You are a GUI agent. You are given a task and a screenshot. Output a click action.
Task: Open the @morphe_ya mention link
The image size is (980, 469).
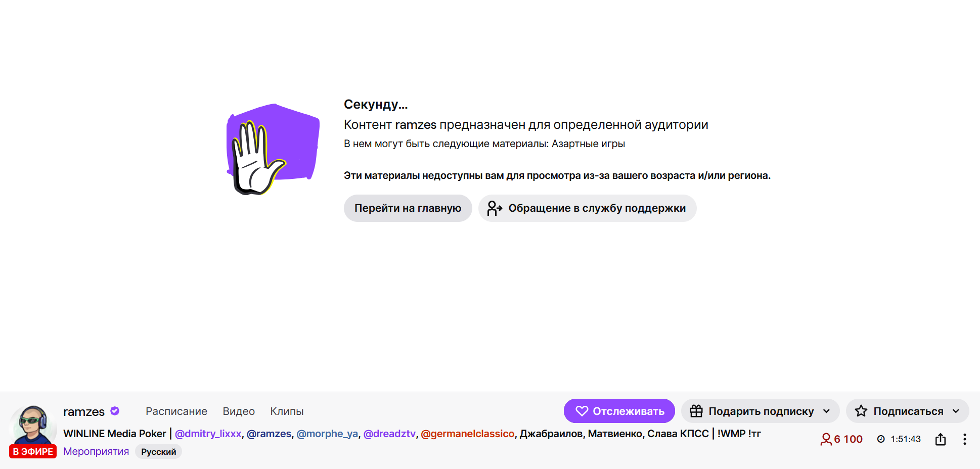pyautogui.click(x=327, y=434)
